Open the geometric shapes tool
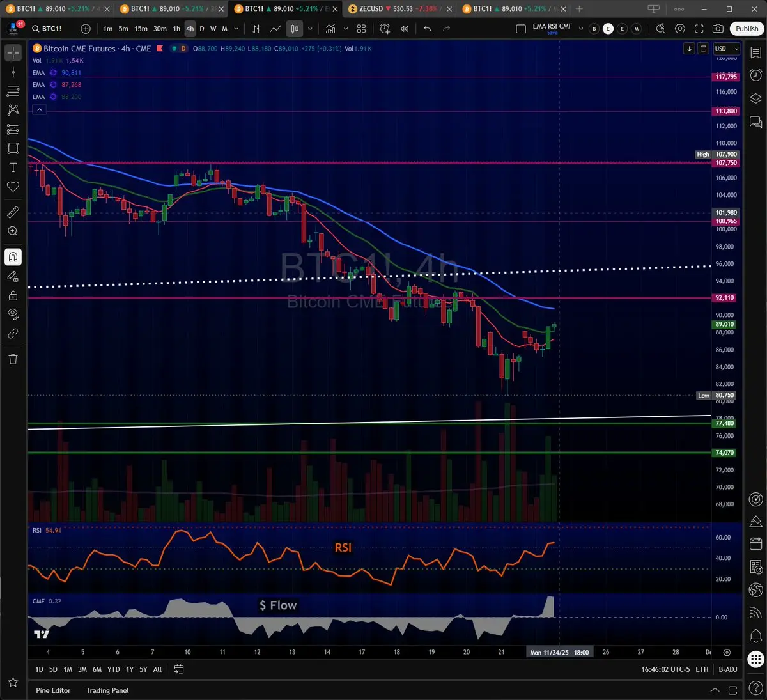This screenshot has height=700, width=767. (13, 148)
